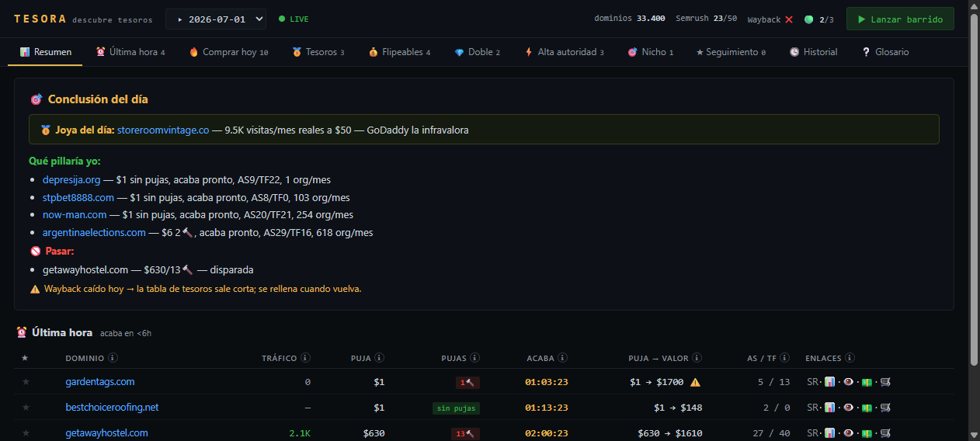
Task: Open the Flipeables tab
Action: coord(399,52)
